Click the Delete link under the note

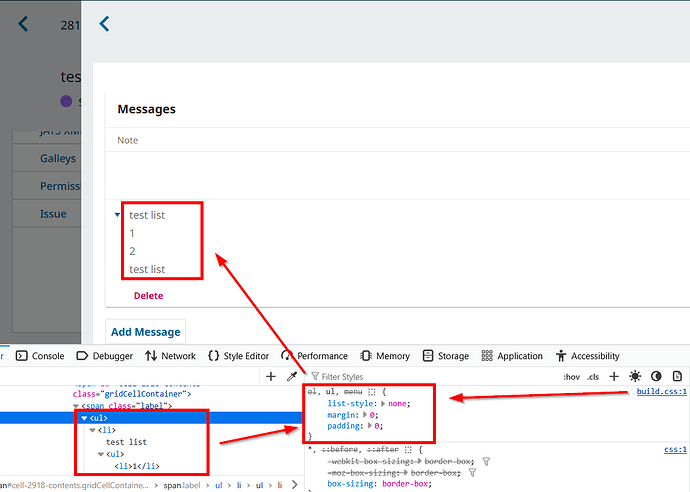pyautogui.click(x=148, y=296)
